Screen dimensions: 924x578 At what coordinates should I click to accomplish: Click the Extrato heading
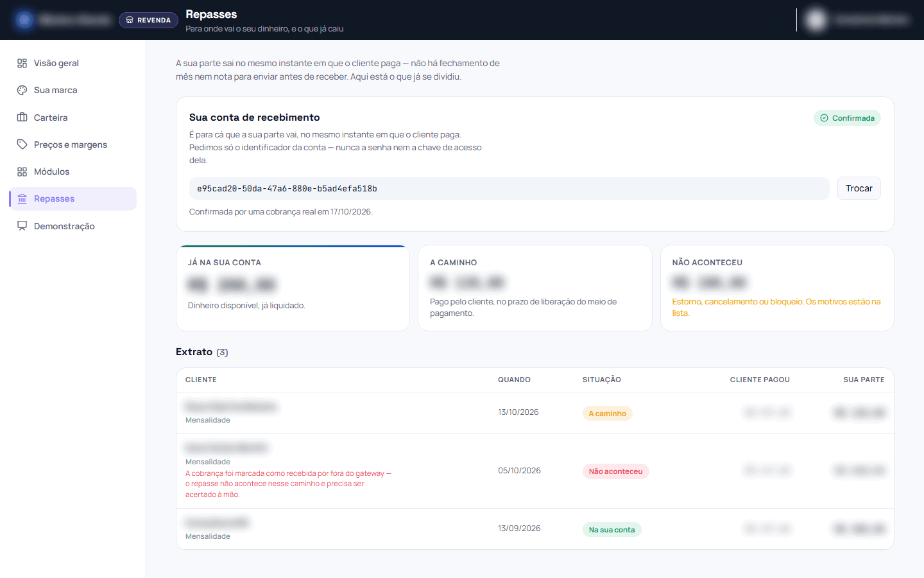pos(194,352)
